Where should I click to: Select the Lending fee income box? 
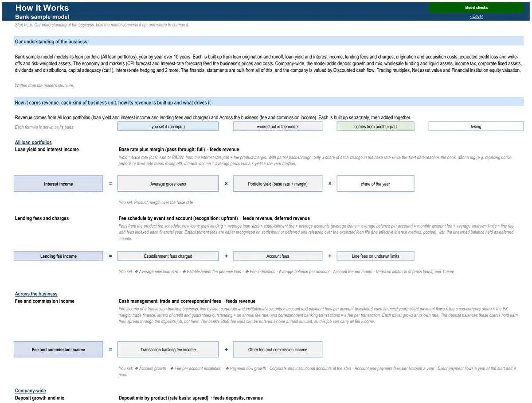tap(58, 256)
